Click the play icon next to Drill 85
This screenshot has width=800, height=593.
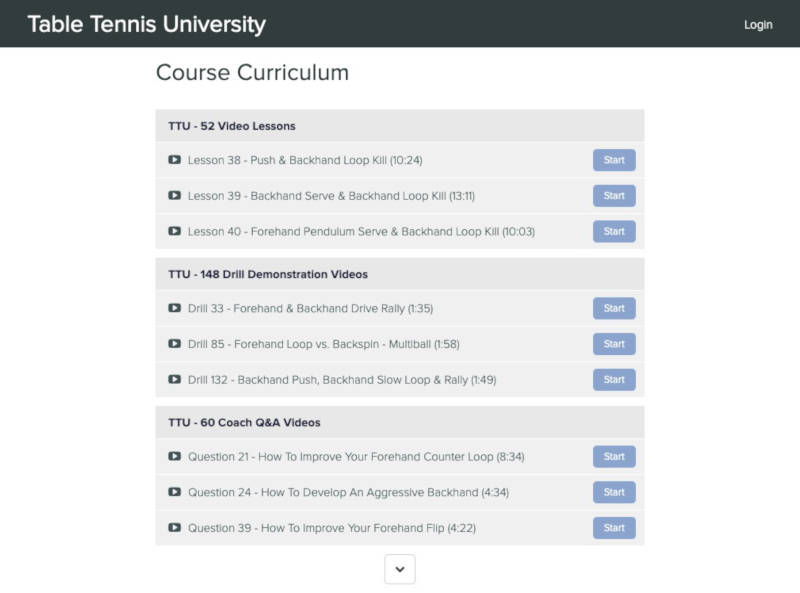point(176,344)
